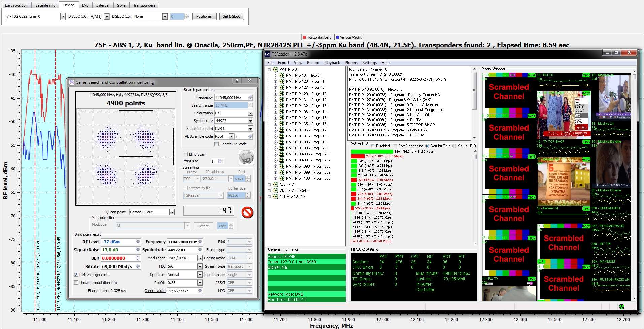The width and height of the screenshot is (644, 329).
Task: Click the Carrier search dialog title icon
Action: click(x=71, y=82)
